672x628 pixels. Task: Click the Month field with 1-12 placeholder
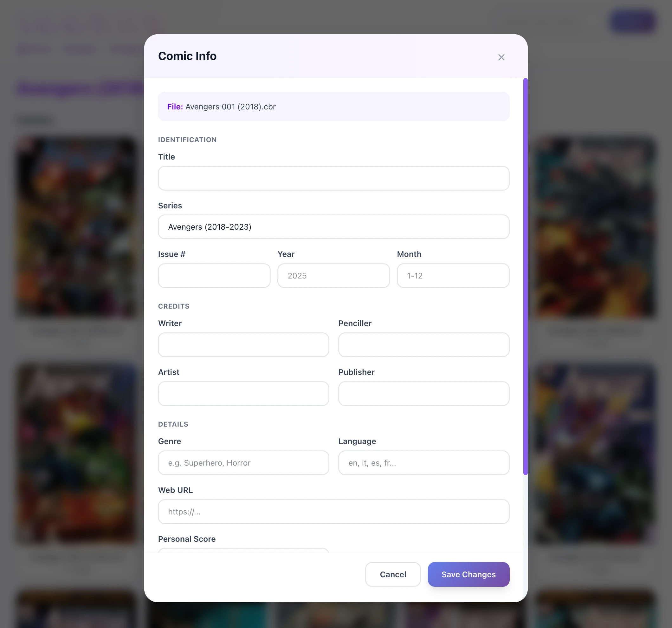pyautogui.click(x=453, y=276)
